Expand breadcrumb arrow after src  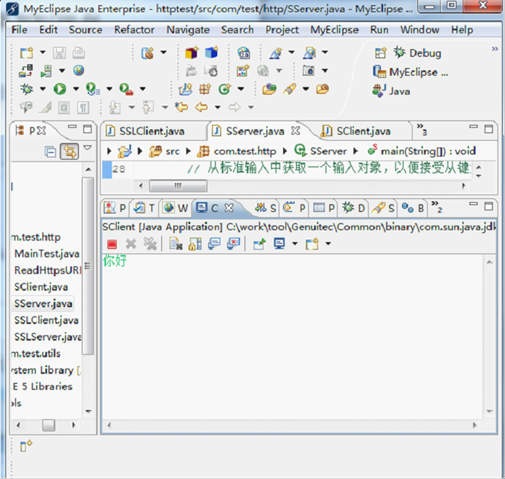(188, 151)
